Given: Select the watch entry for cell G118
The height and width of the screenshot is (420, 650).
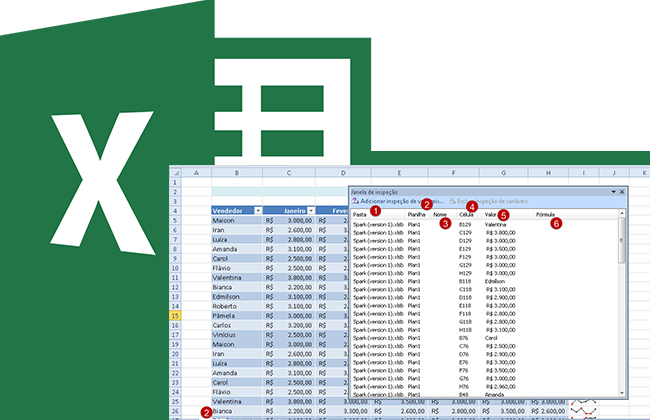Looking at the screenshot, I should point(484,322).
